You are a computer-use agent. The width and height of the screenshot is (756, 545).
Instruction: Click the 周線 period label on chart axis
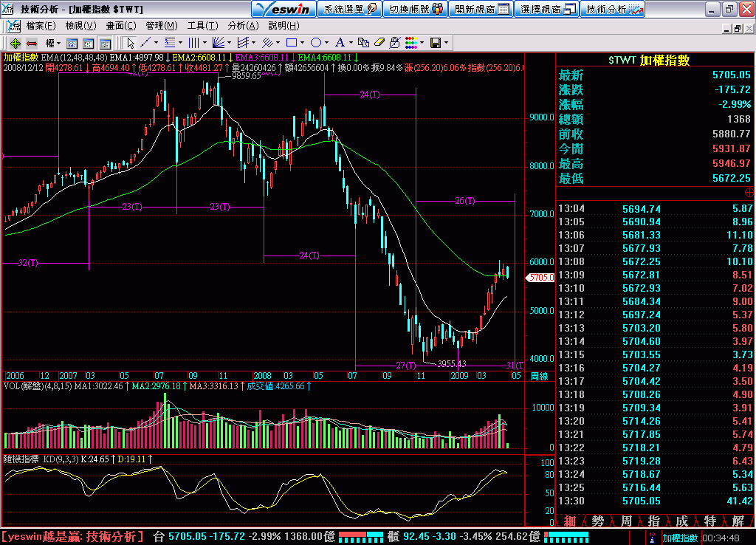[x=539, y=376]
